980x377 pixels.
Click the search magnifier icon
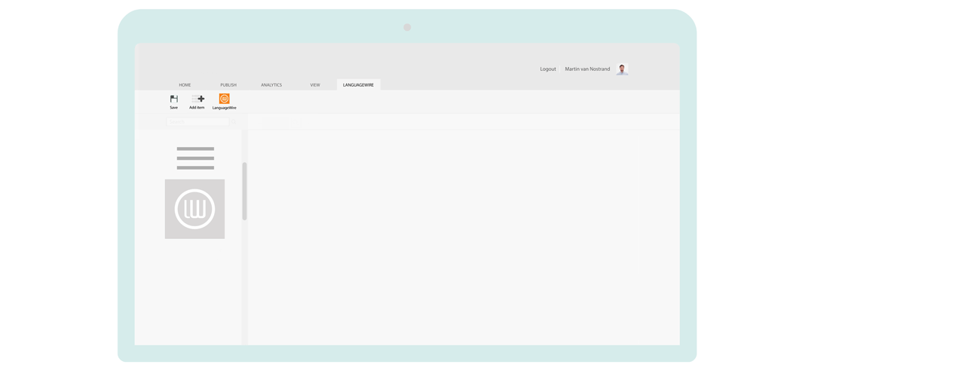[x=233, y=121]
